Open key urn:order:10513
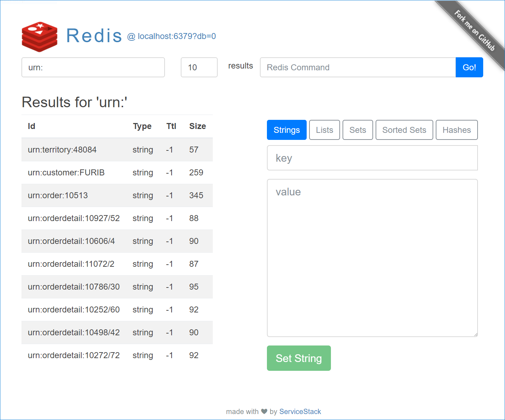 tap(58, 195)
